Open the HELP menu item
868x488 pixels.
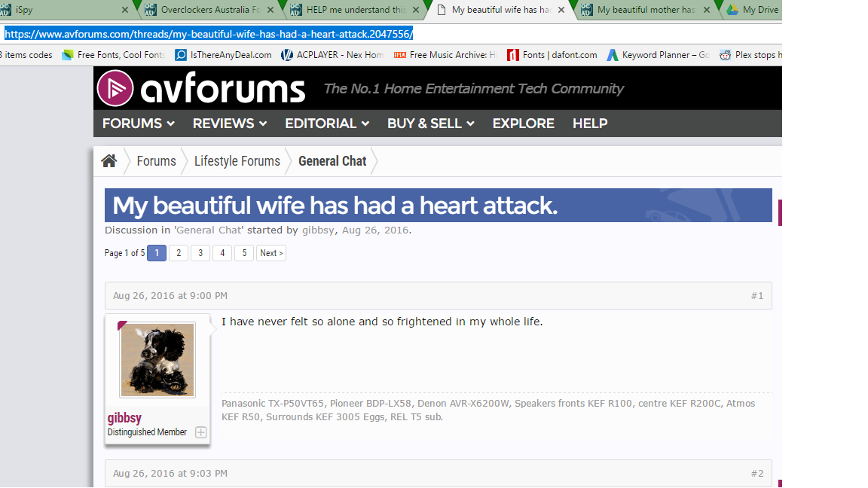(590, 124)
